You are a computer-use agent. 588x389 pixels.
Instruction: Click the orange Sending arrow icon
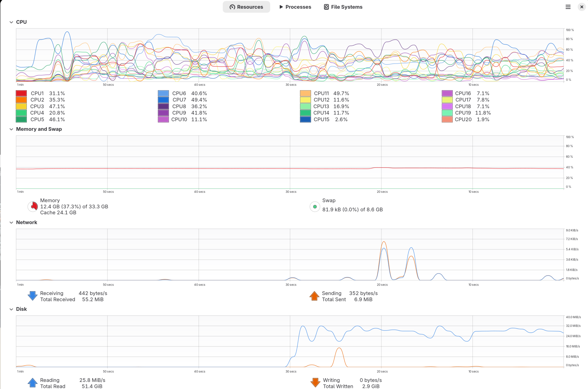pos(314,296)
